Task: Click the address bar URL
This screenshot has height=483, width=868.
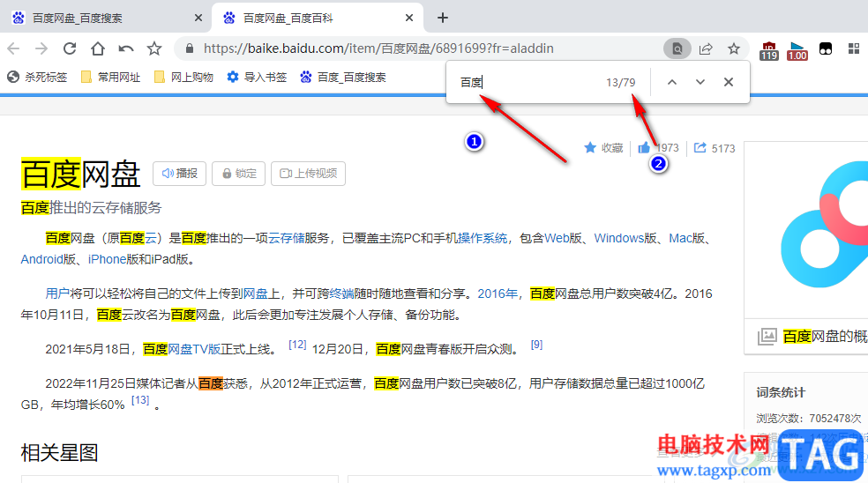Action: coord(378,48)
